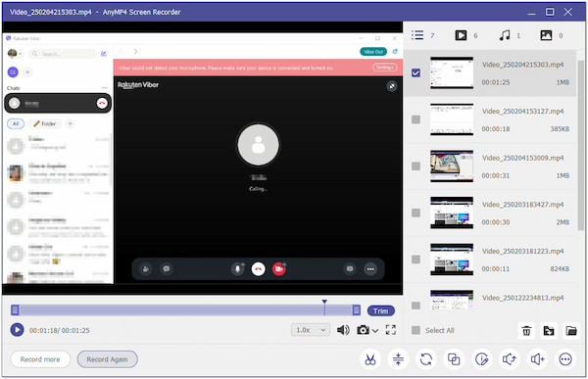This screenshot has height=379, width=588.
Task: Play the recorded video
Action: pyautogui.click(x=17, y=330)
